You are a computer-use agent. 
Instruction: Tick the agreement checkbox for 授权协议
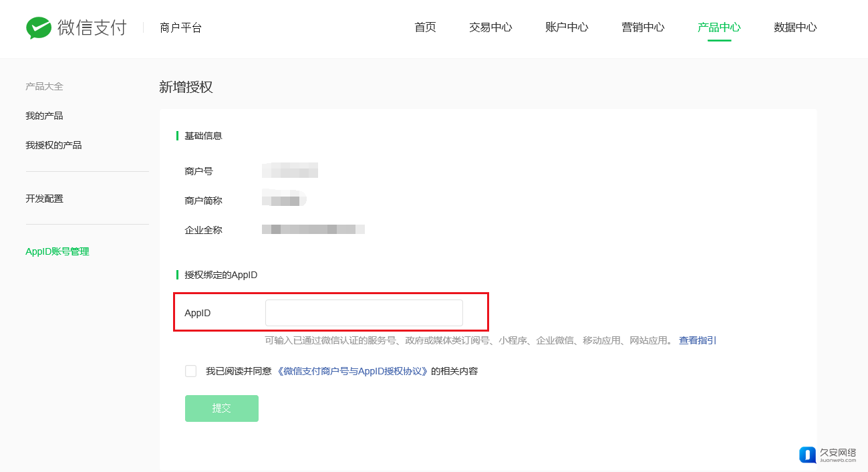(x=191, y=371)
